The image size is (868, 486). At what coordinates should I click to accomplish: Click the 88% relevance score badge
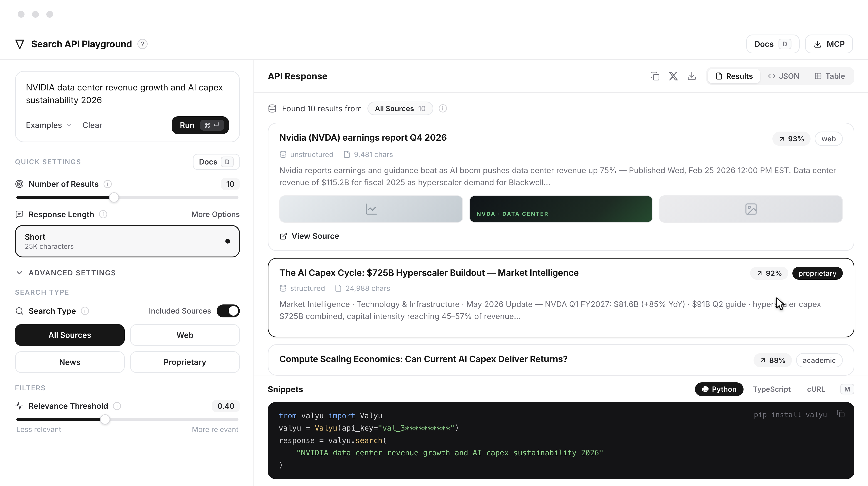click(x=773, y=360)
